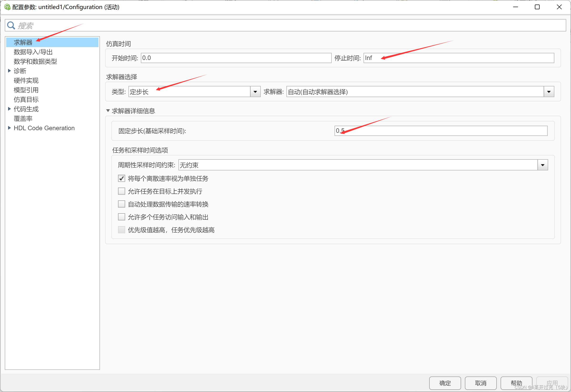The height and width of the screenshot is (392, 571).
Task: Open the 硬件实现 settings page
Action: tap(26, 80)
